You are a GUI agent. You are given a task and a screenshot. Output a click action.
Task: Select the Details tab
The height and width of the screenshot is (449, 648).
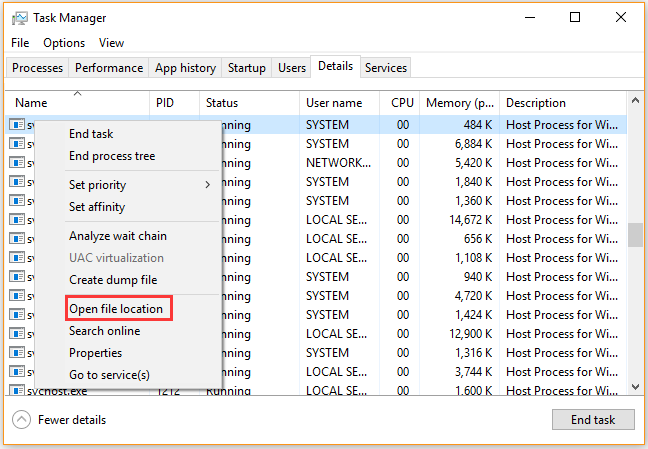click(x=335, y=66)
